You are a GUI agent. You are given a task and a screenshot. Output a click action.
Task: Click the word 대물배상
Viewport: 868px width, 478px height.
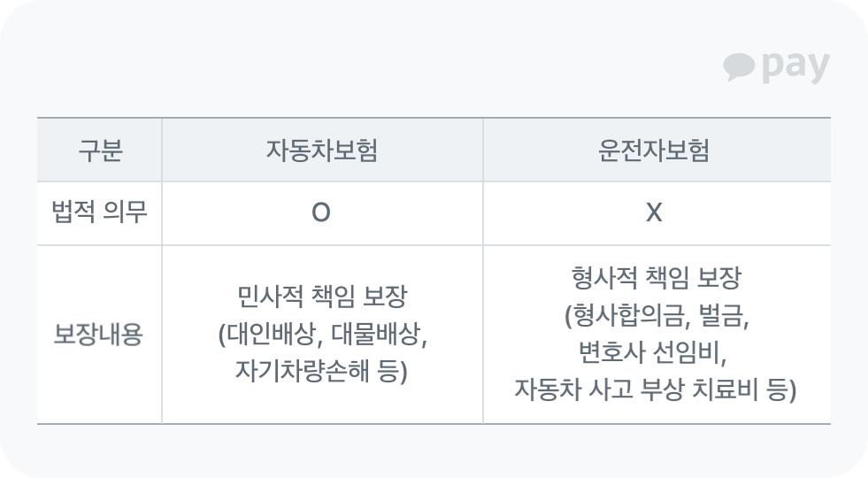click(x=373, y=335)
